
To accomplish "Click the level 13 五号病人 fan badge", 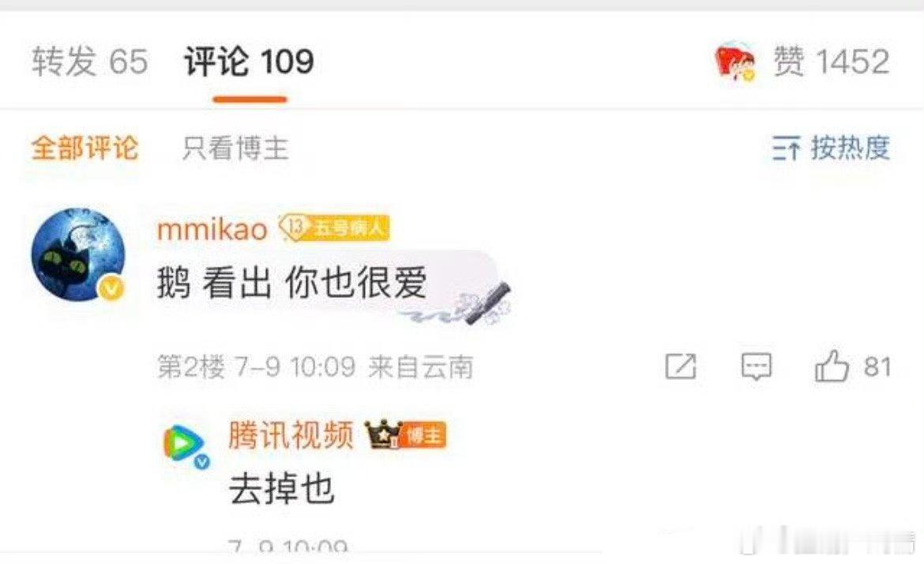I will [x=334, y=227].
